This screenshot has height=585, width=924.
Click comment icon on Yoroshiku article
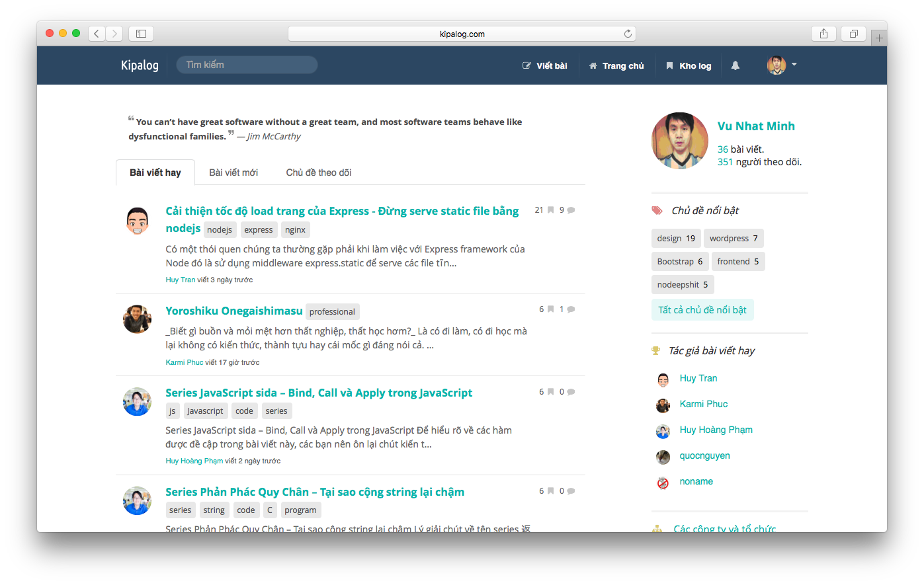571,309
